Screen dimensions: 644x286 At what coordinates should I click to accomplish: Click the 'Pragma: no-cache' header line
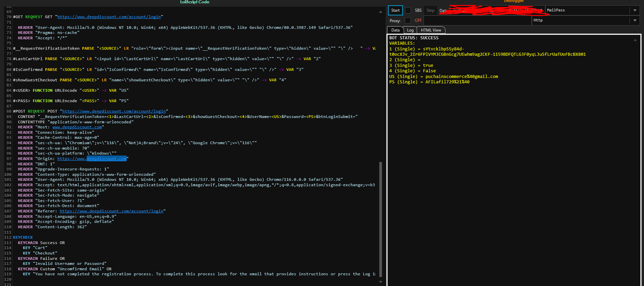(x=49, y=32)
